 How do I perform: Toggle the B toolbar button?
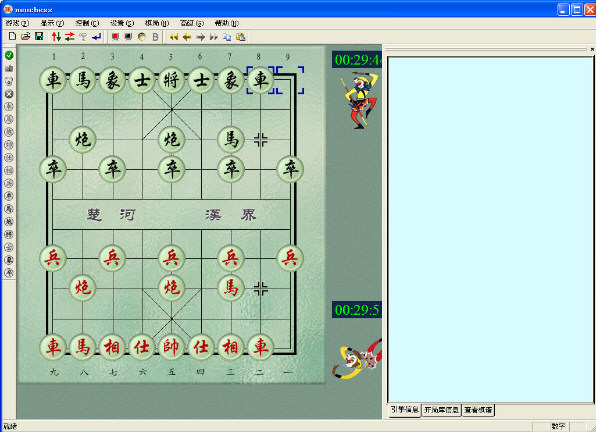pos(155,37)
